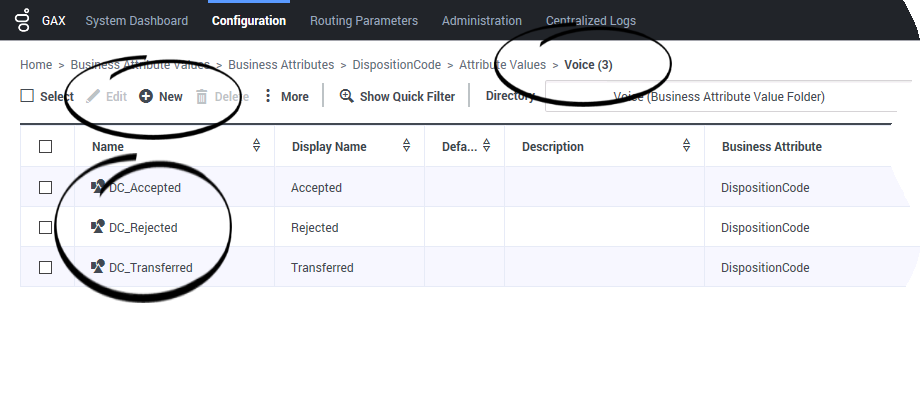Click the Directory folder path field
The height and width of the screenshot is (404, 921).
720,97
